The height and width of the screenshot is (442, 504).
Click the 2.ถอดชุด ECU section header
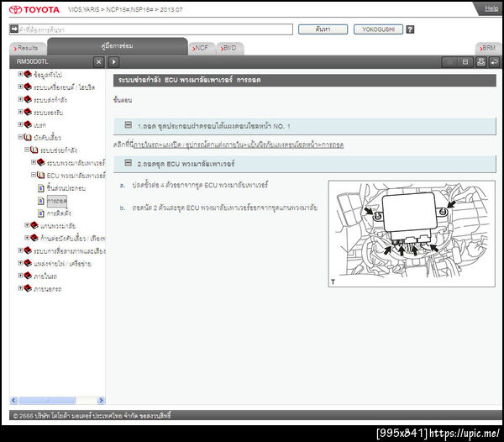[305, 164]
